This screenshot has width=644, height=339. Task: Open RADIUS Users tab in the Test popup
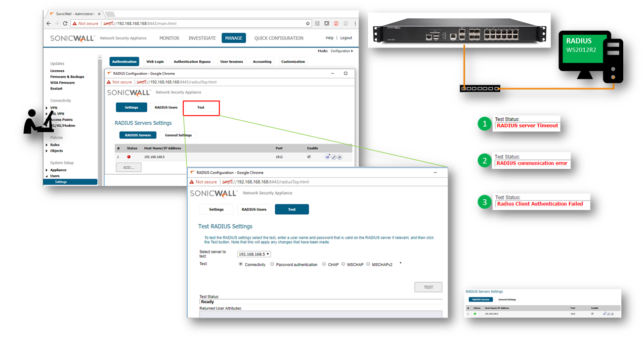pos(254,209)
